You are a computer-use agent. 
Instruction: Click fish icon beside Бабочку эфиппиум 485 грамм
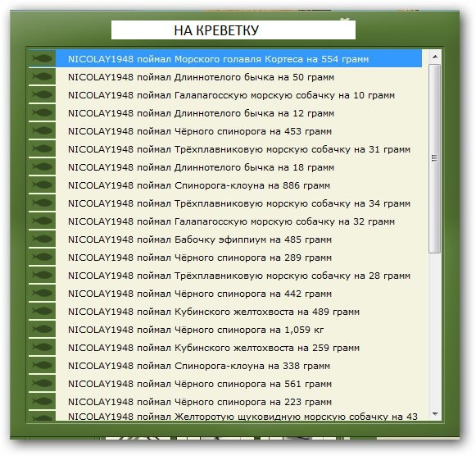43,239
